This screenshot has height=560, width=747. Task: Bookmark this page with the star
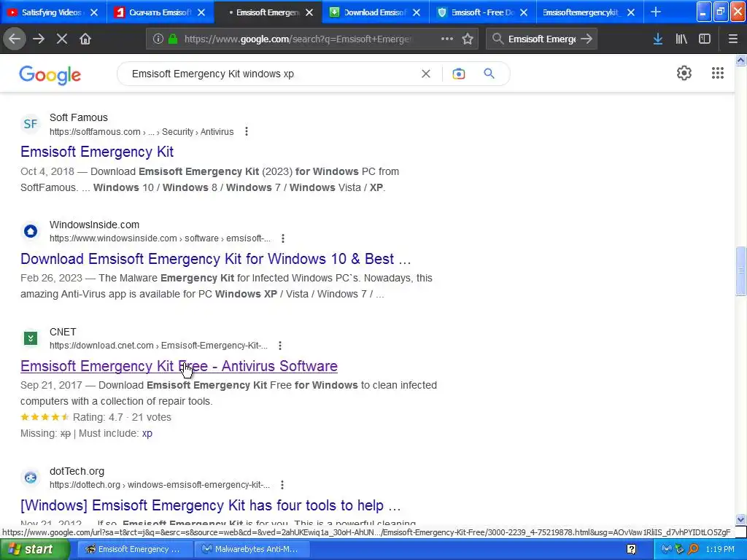pos(468,39)
